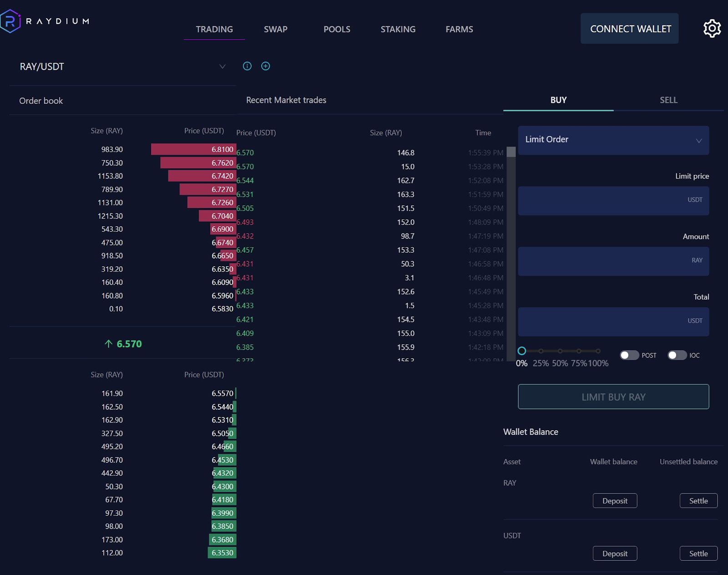Click the recent trades scrollbar thumb

click(511, 152)
